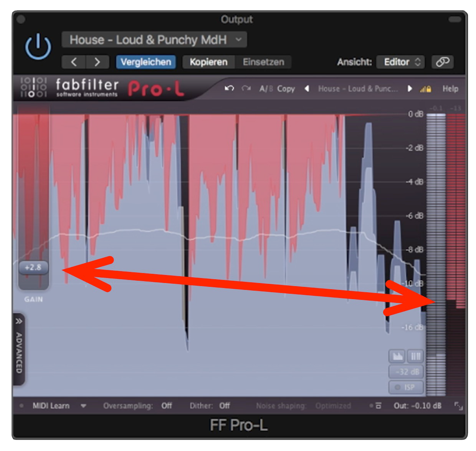476x451 pixels.
Task: Click the resize corner icon at bottom right
Action: pos(458,405)
